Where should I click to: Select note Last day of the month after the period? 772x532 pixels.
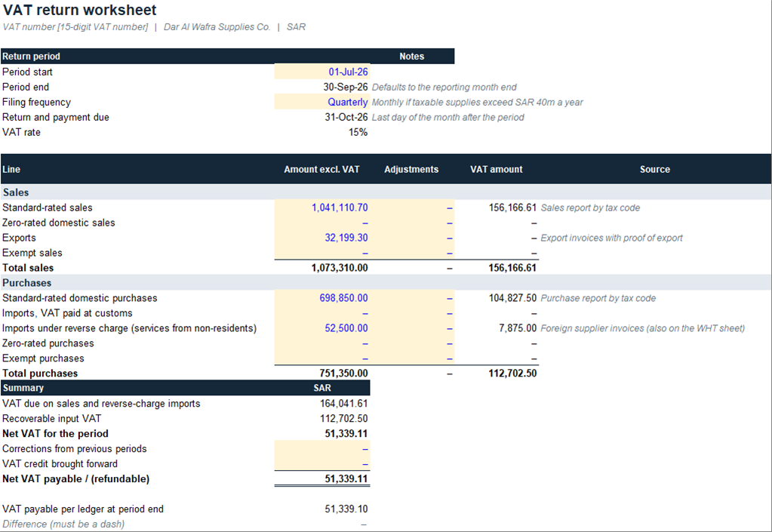[448, 117]
